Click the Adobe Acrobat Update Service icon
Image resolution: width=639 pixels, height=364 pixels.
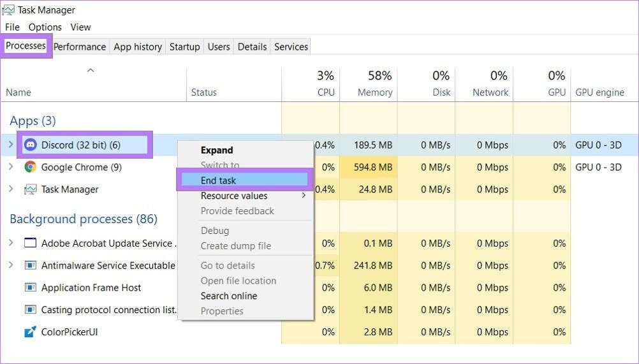point(31,243)
